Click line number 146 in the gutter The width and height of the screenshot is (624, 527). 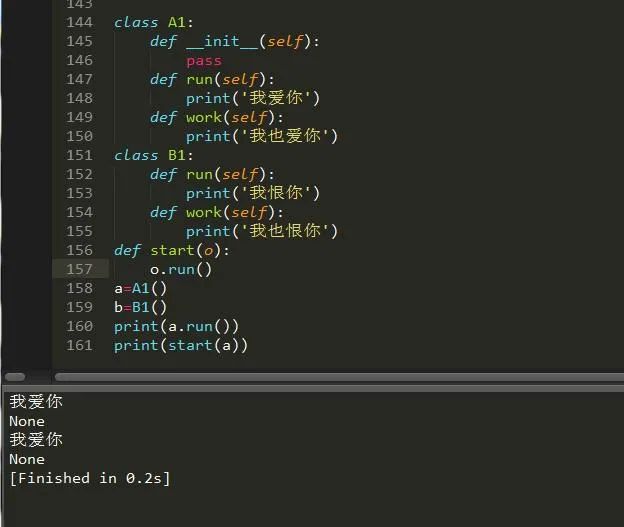coord(80,61)
